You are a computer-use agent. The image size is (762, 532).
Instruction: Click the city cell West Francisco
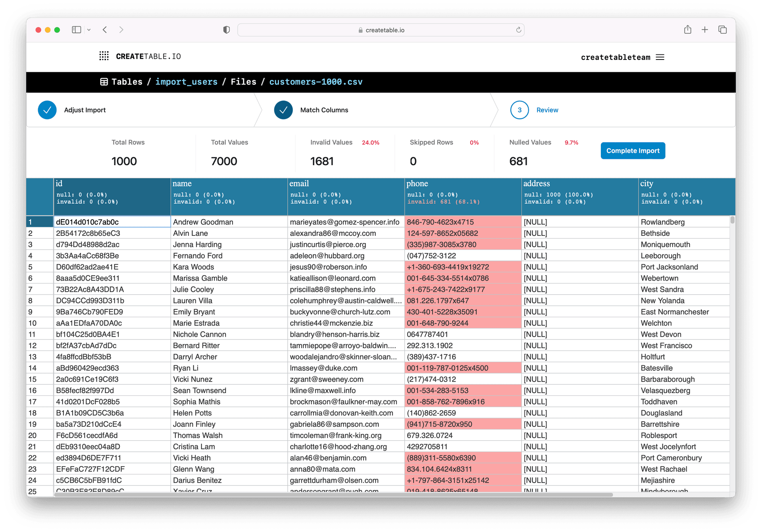pos(684,345)
